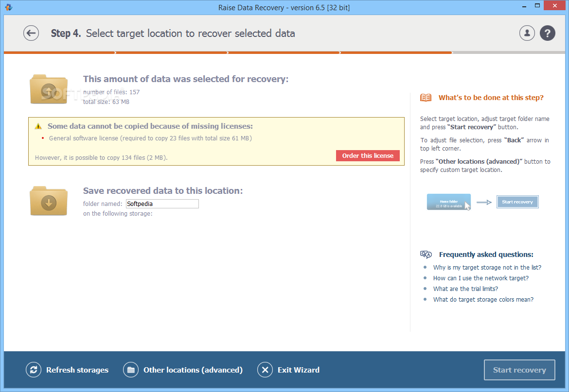The image size is (569, 392).
Task: Click the download folder icon for save location
Action: pyautogui.click(x=49, y=201)
